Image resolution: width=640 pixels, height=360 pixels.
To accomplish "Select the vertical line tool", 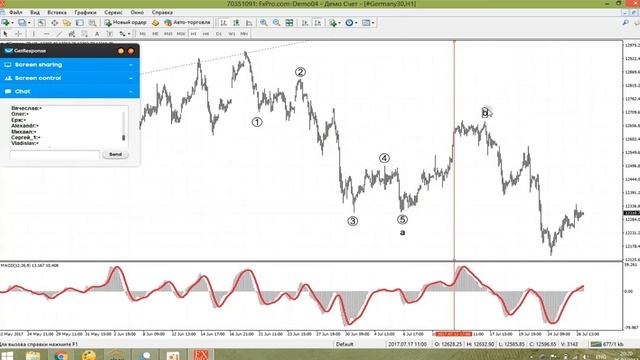I will point(33,34).
